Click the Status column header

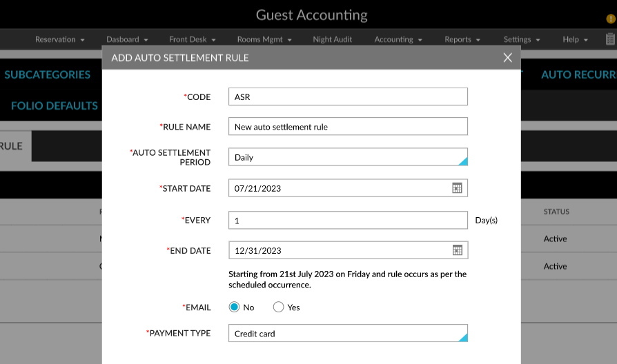point(556,212)
